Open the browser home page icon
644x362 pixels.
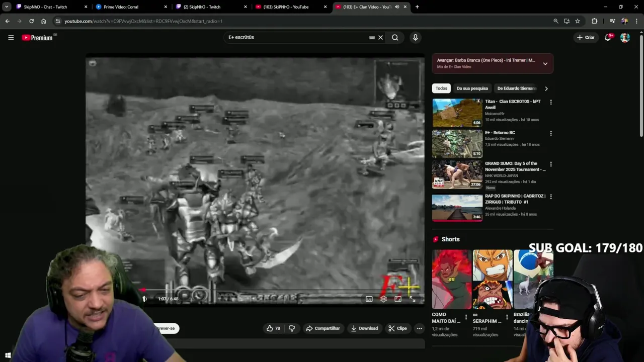point(43,21)
